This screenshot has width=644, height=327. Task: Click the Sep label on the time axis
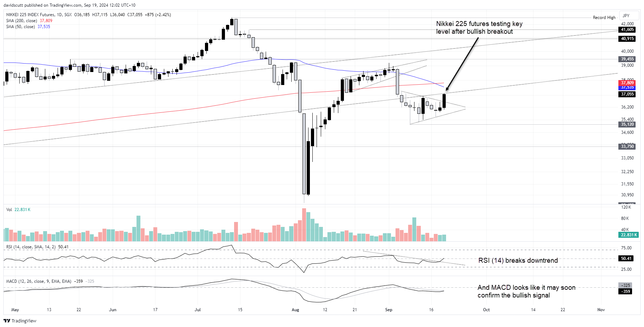tap(389, 310)
